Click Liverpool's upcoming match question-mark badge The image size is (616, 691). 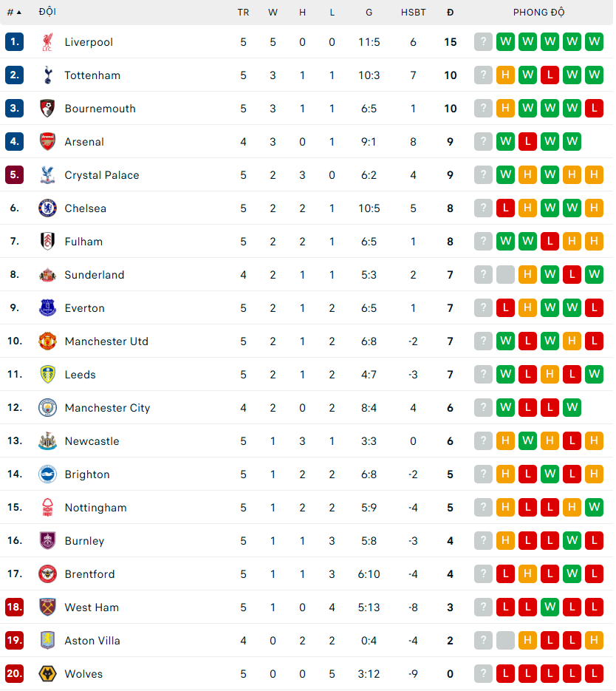(484, 42)
